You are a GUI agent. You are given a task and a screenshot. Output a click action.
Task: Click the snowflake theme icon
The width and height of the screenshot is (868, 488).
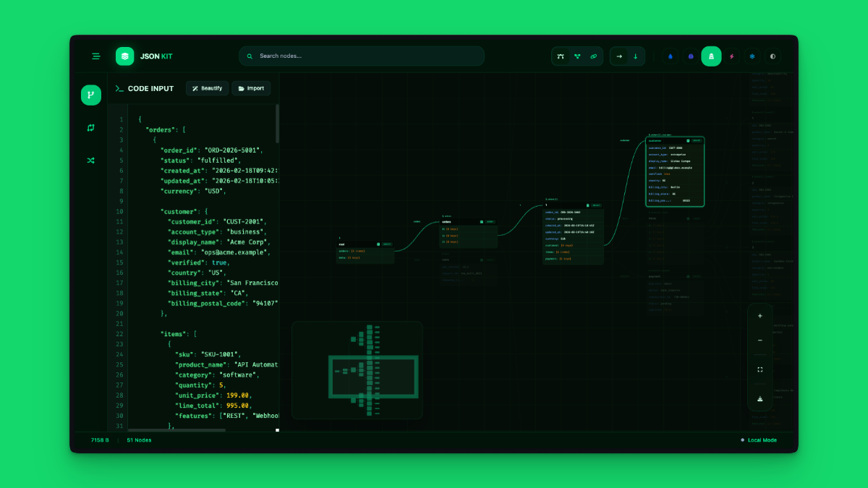[752, 56]
